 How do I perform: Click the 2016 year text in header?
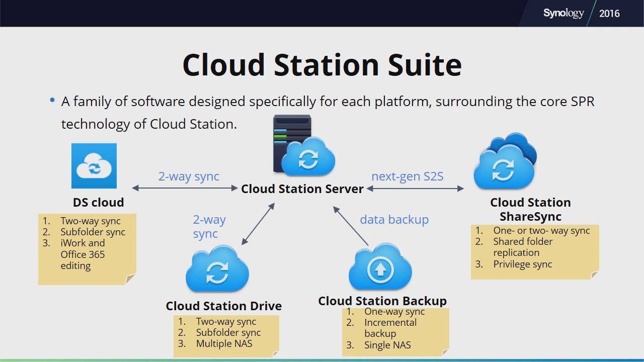pos(609,14)
